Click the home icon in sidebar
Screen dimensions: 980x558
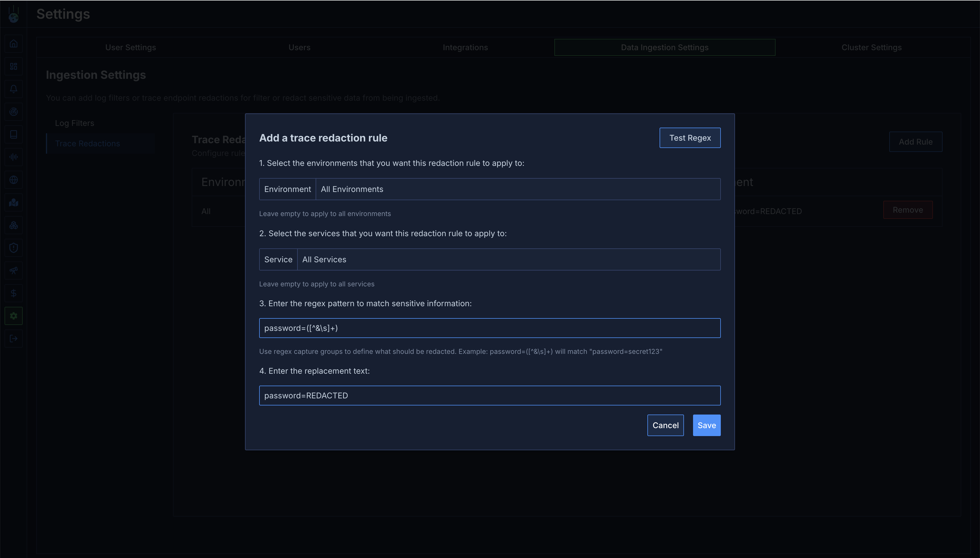pyautogui.click(x=13, y=44)
